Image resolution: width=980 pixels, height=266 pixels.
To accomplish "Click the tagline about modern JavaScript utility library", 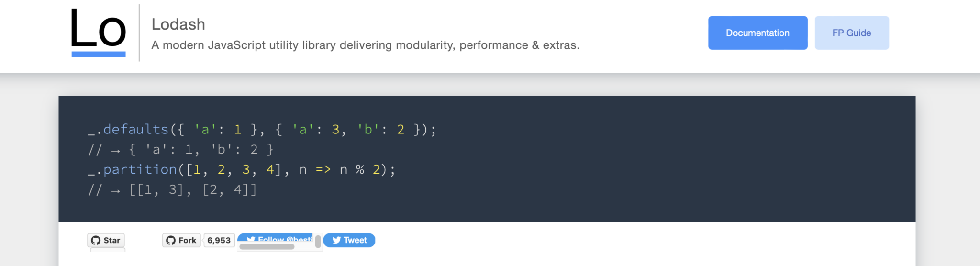I will (x=366, y=45).
